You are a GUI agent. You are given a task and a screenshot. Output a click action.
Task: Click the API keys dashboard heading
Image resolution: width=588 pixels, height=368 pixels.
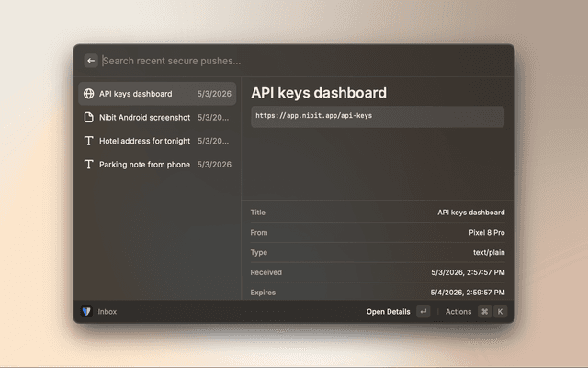point(319,93)
